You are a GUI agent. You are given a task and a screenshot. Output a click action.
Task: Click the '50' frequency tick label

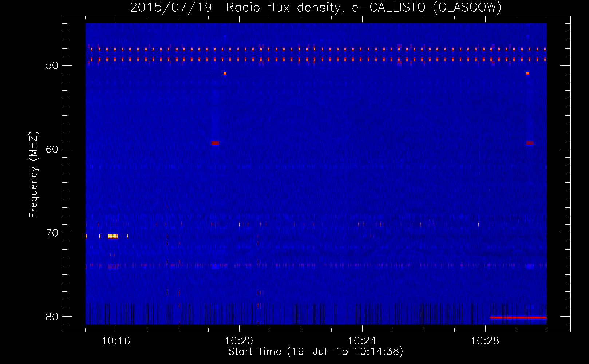pyautogui.click(x=52, y=66)
